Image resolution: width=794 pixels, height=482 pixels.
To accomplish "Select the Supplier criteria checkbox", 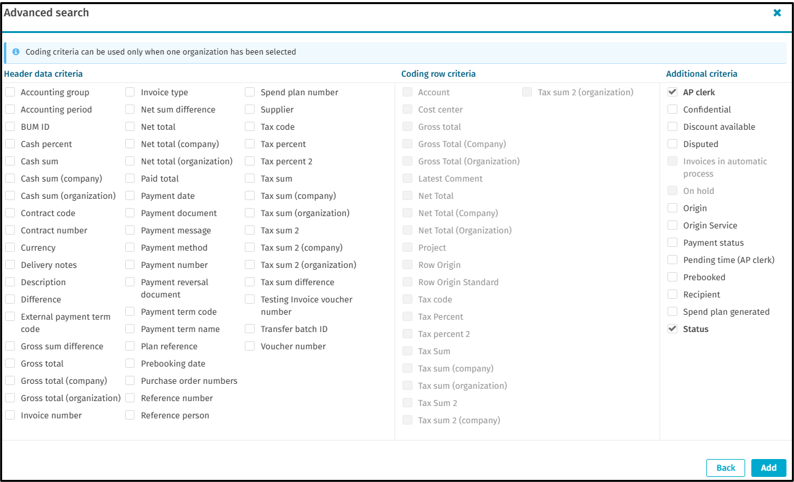I will [x=250, y=110].
